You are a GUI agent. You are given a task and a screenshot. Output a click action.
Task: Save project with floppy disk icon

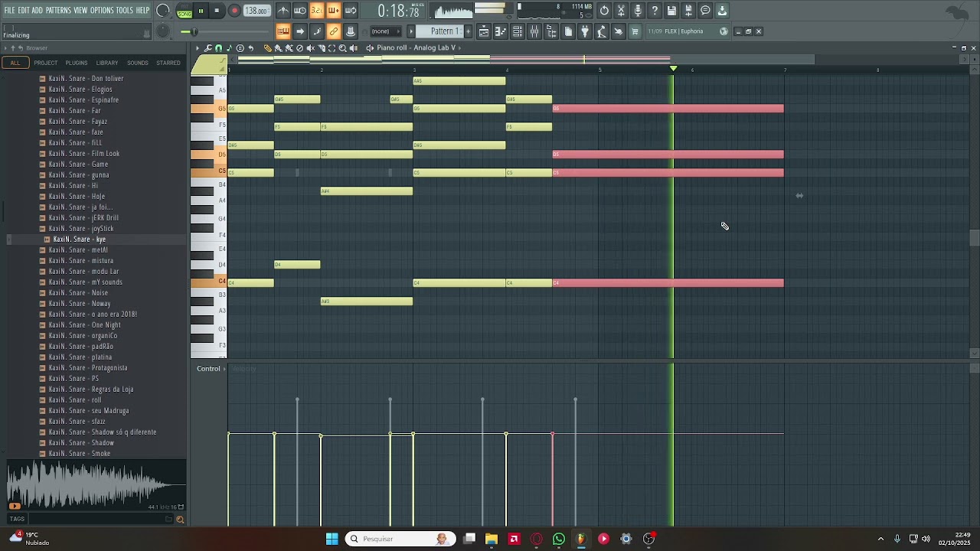(x=671, y=11)
